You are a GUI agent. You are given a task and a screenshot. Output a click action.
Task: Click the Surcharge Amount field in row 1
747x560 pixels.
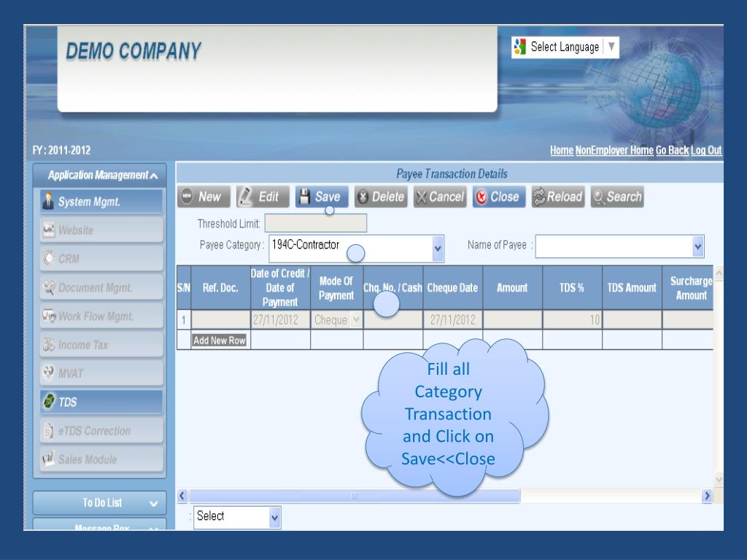pyautogui.click(x=687, y=319)
